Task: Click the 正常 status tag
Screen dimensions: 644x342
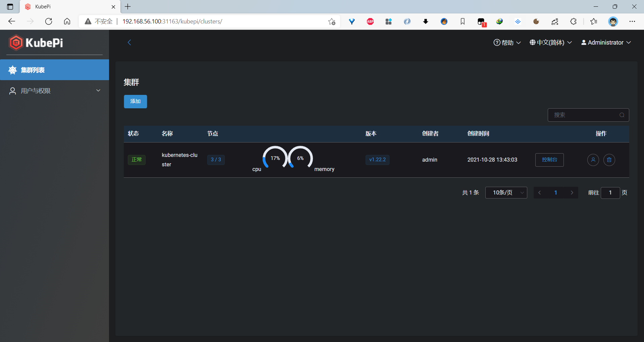Action: point(137,160)
